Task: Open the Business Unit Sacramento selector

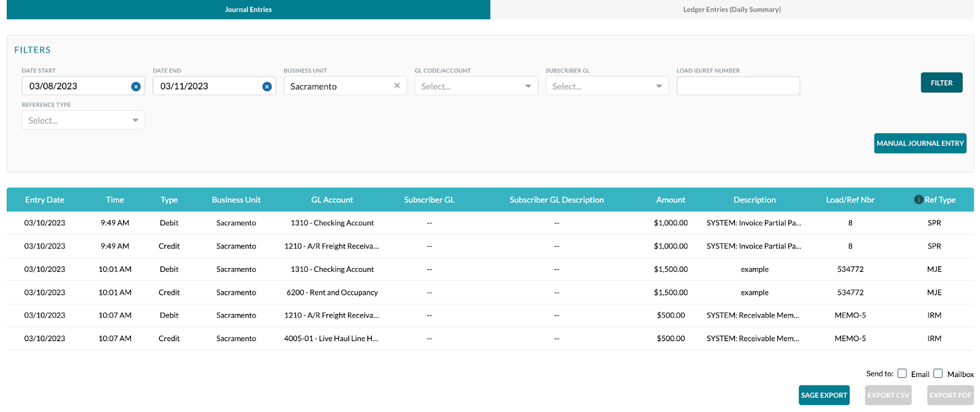Action: [x=345, y=86]
